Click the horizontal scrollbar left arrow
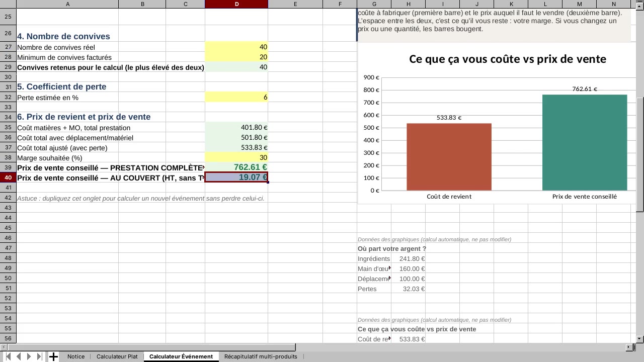This screenshot has height=362, width=644. (3, 347)
